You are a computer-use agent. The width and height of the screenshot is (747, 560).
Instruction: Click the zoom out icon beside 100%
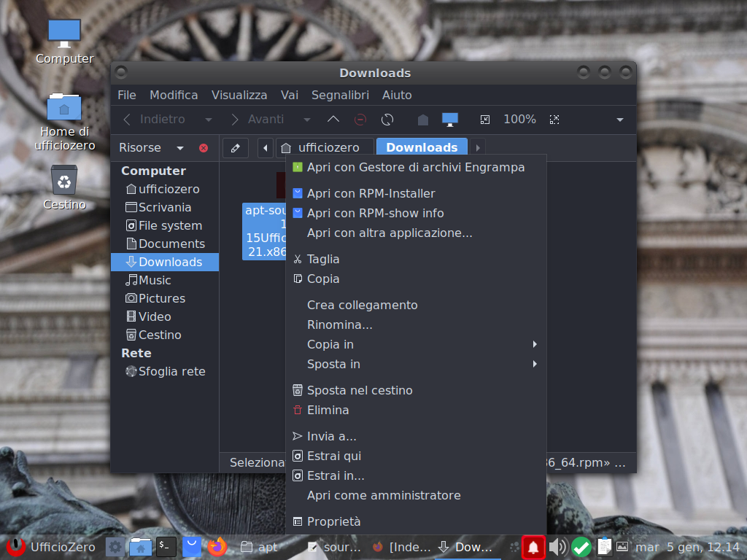coord(485,120)
